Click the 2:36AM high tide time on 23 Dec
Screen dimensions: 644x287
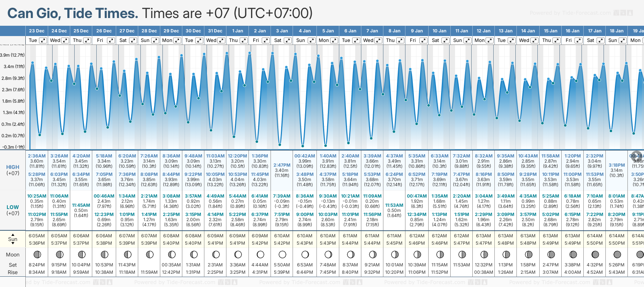coord(37,156)
